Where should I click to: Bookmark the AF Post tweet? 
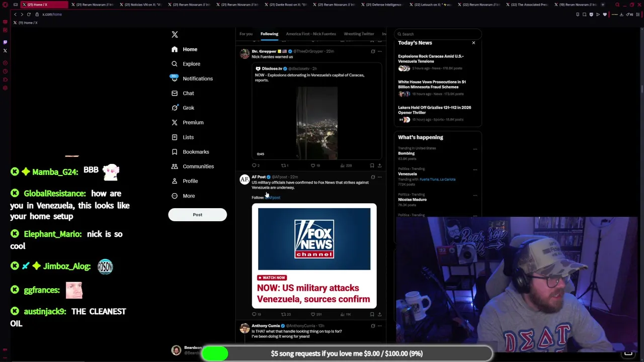pyautogui.click(x=372, y=314)
